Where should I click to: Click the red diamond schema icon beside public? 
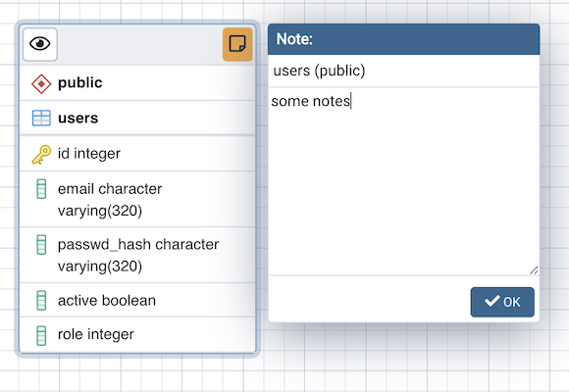41,83
